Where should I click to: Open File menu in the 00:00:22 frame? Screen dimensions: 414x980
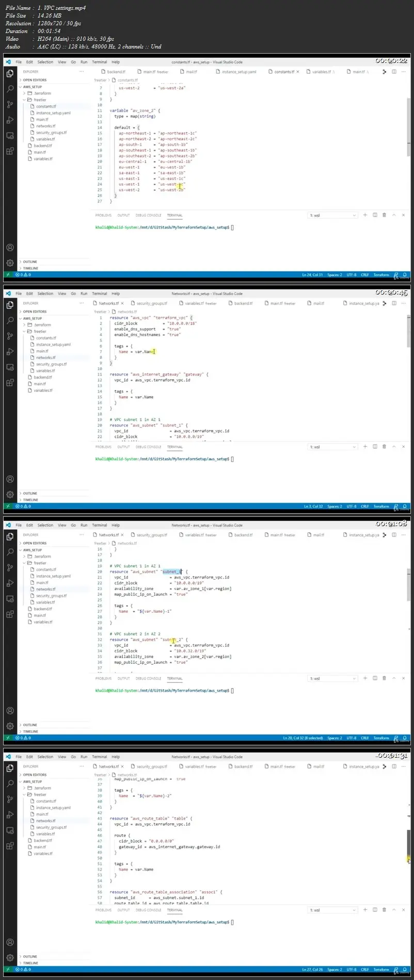point(19,62)
